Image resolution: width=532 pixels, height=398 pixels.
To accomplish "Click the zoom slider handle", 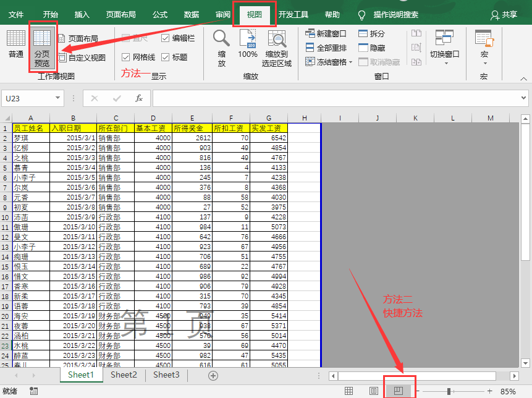I will (x=449, y=391).
